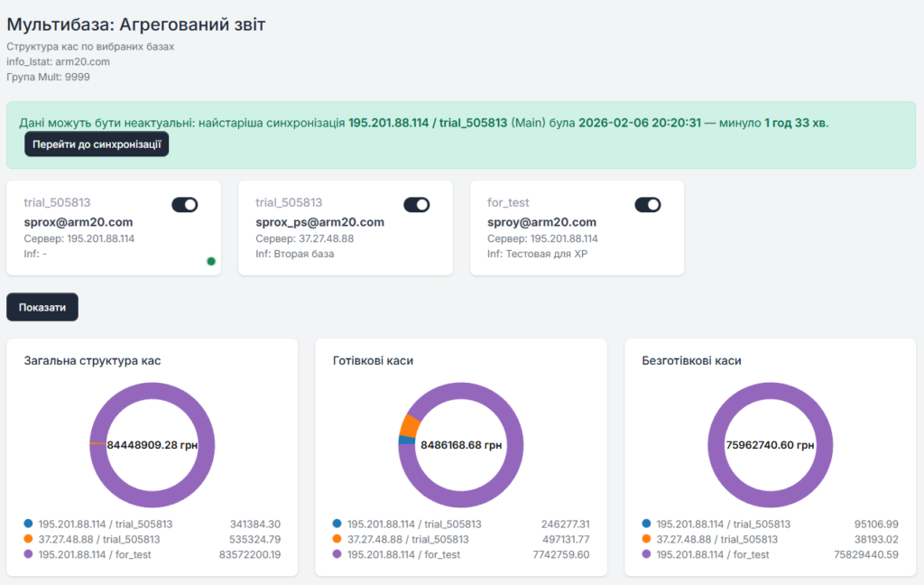Toggle the sprox@arm20.com database switch
This screenshot has height=585, width=924.
coord(184,205)
